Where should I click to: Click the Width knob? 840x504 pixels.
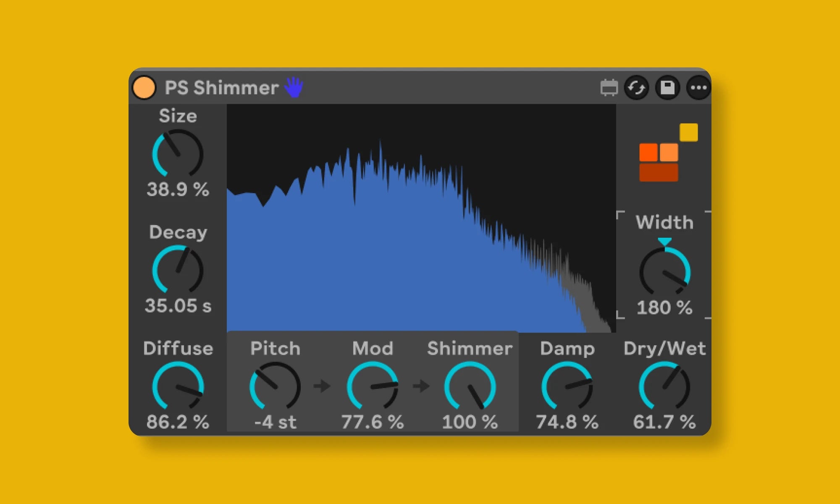[x=664, y=271]
